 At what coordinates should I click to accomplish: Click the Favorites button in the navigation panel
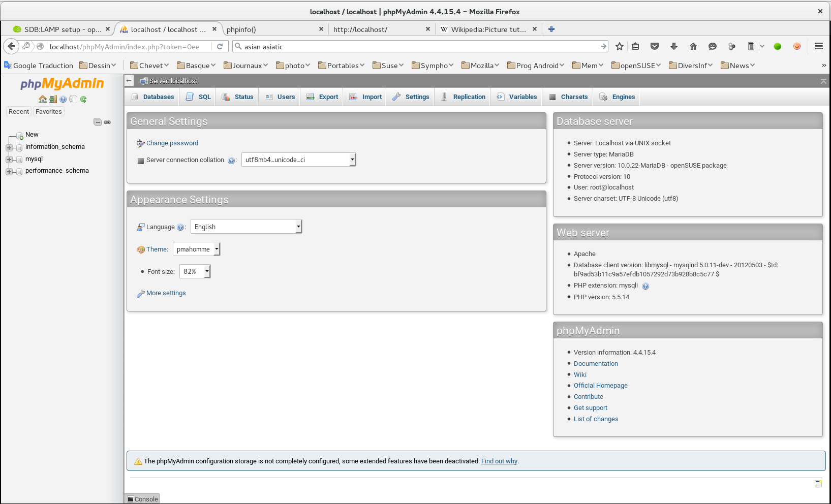tap(48, 111)
